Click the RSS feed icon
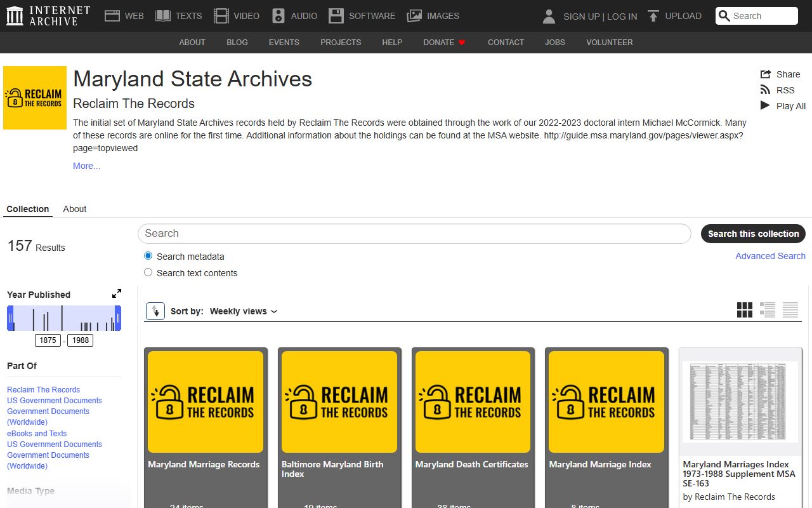812x508 pixels. [x=766, y=90]
